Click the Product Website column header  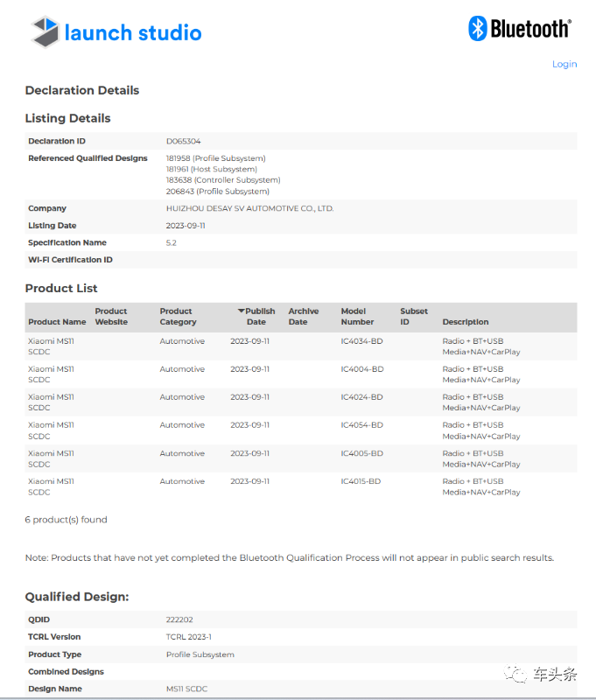click(x=111, y=317)
